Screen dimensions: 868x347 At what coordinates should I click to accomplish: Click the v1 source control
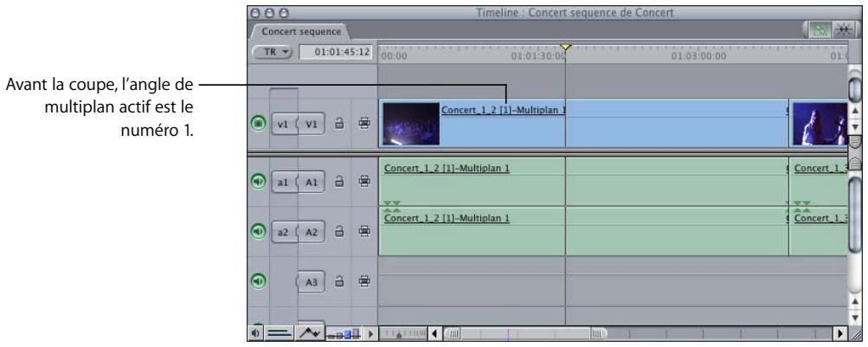coord(283,124)
